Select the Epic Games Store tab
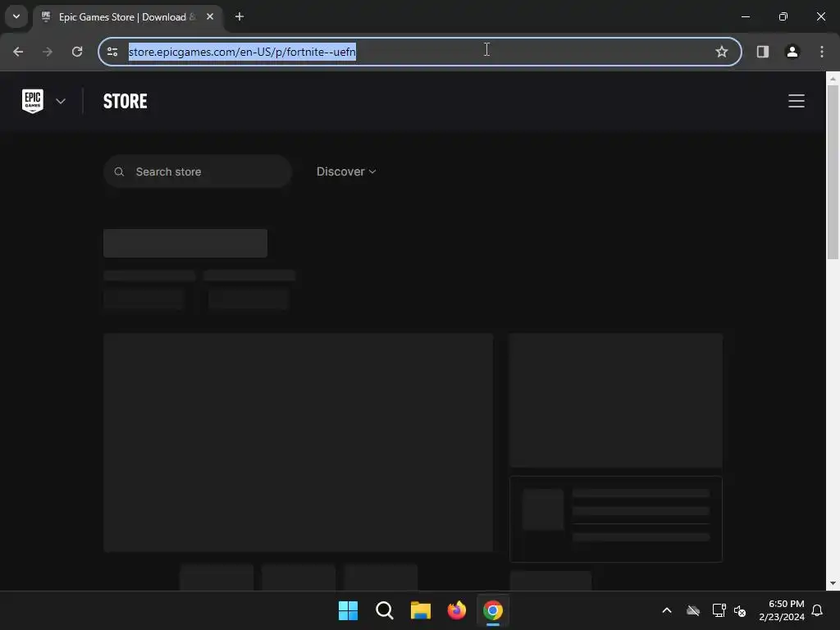This screenshot has width=840, height=630. pyautogui.click(x=129, y=17)
